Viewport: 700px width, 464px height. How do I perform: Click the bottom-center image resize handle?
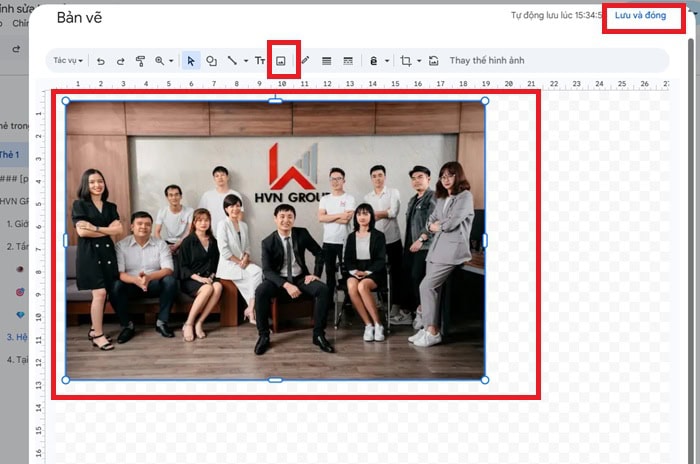(x=275, y=380)
